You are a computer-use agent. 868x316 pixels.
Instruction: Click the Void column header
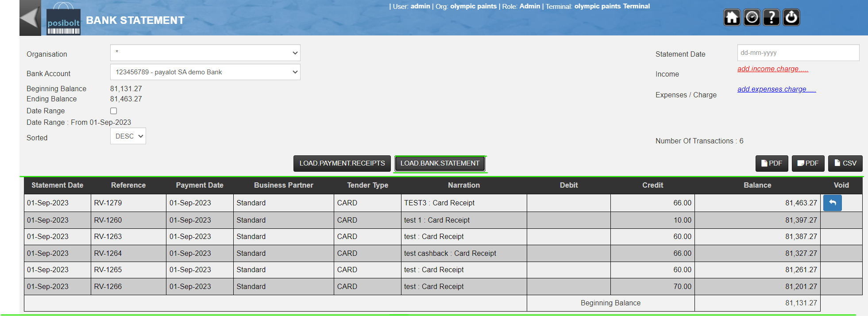click(841, 185)
